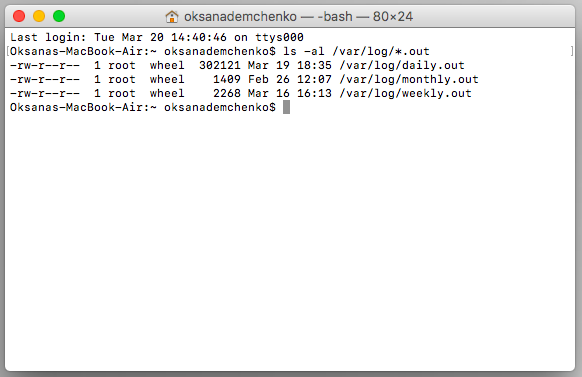The image size is (582, 377).
Task: Click the window title text oksanademchenko
Action: tap(240, 17)
